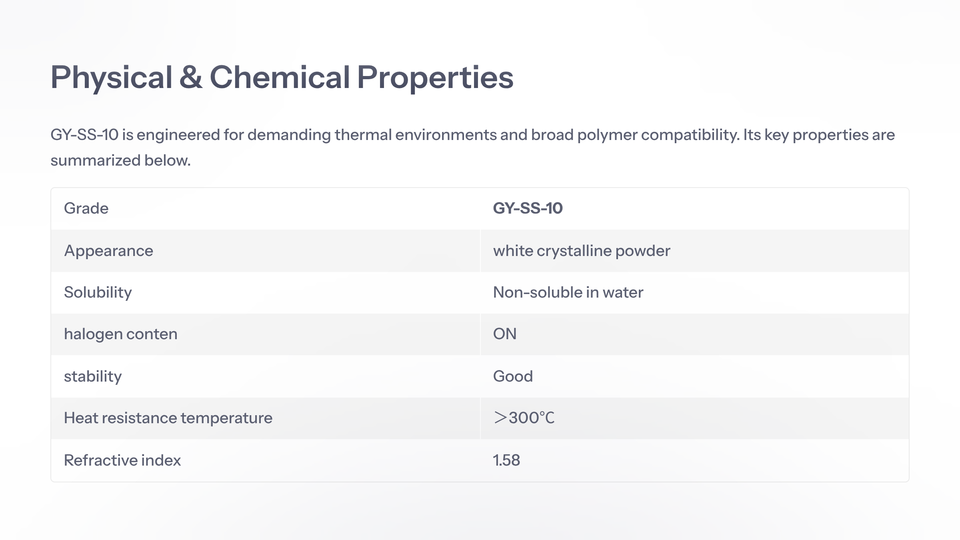Click the "Appearance" row label
The height and width of the screenshot is (540, 960).
(x=108, y=251)
